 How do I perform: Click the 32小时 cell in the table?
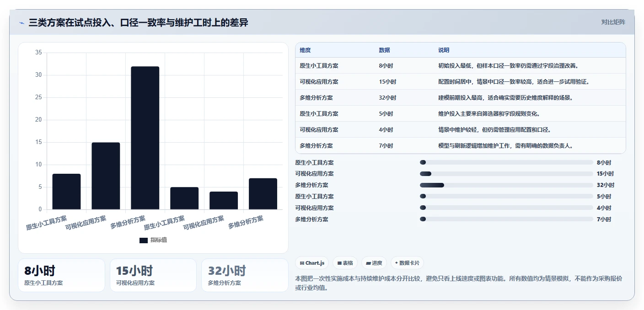(387, 98)
